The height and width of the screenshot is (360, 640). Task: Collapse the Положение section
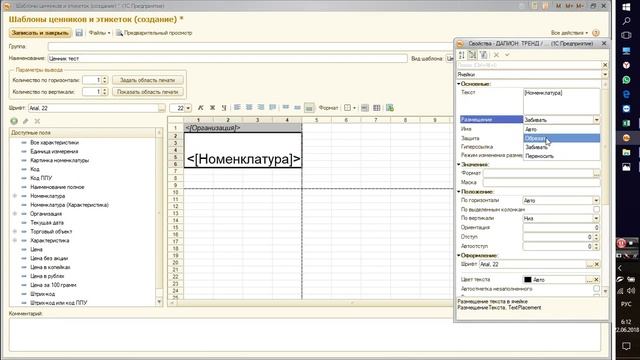click(x=459, y=191)
